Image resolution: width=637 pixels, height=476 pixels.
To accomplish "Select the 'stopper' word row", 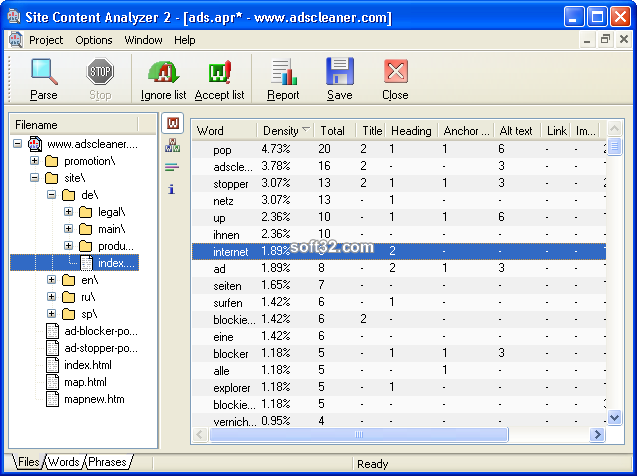I will 399,184.
